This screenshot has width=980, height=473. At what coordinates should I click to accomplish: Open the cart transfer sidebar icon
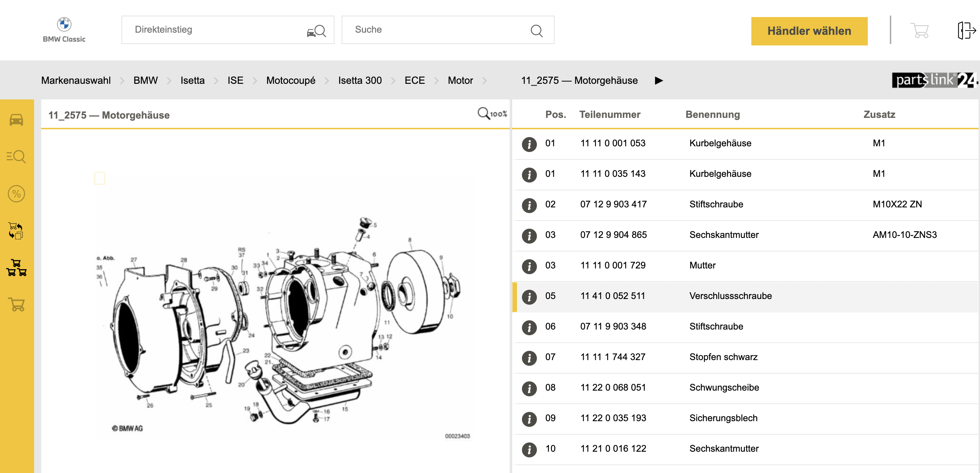pos(16,230)
